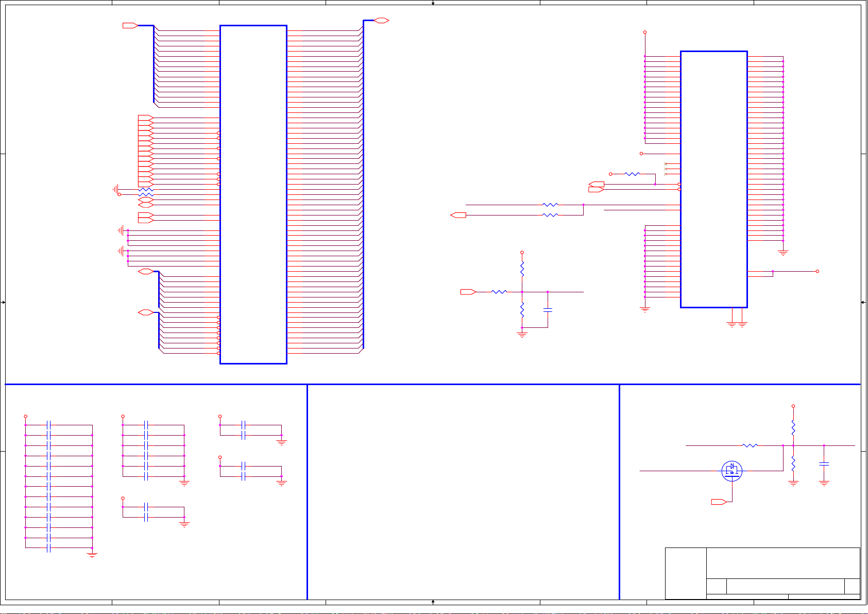Click the ground symbol beside the left IC resistor pair

[116, 189]
